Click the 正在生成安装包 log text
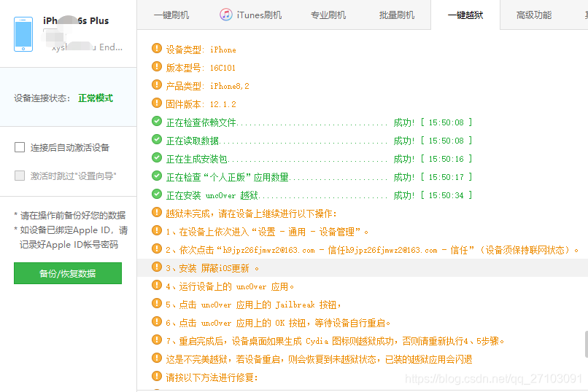The image size is (588, 392). [197, 159]
